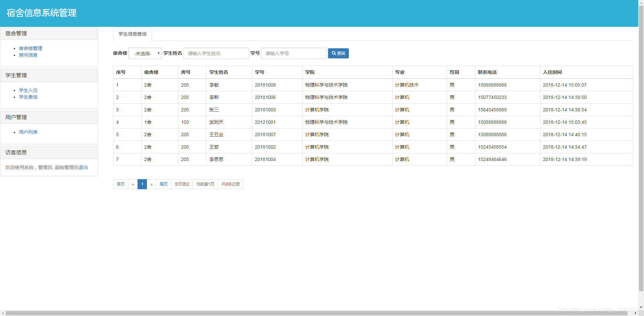Open 宿舍楼管理 link in sidebar
Viewport: 644px width, 316px height.
pos(31,48)
